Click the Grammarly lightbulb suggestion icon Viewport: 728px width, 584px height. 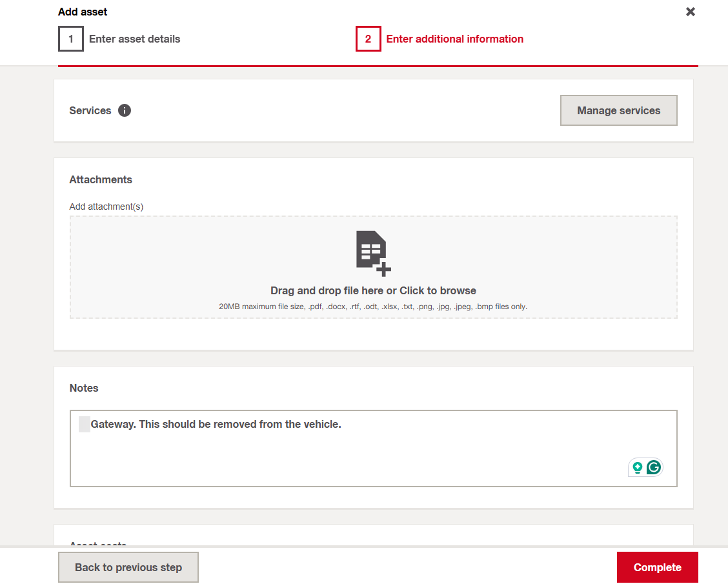[x=638, y=468]
